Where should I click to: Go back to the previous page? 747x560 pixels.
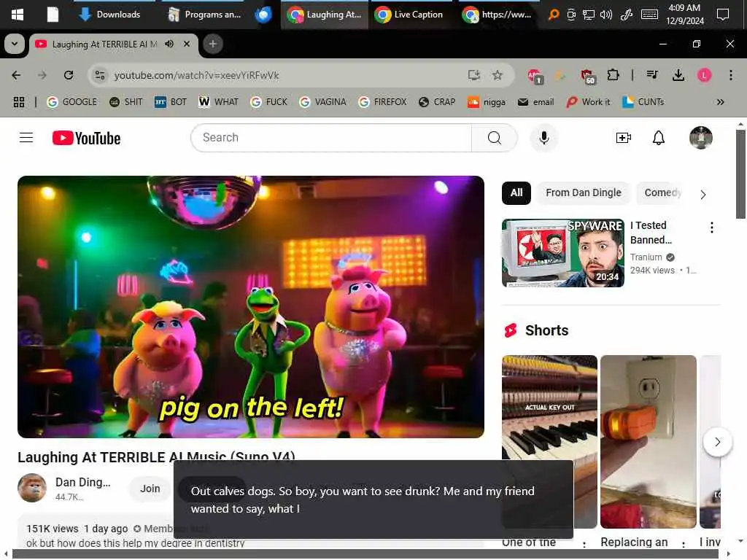tap(16, 75)
